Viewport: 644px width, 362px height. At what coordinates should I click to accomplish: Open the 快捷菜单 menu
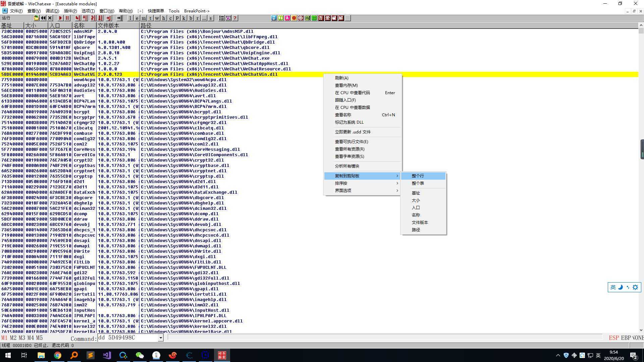(156, 11)
